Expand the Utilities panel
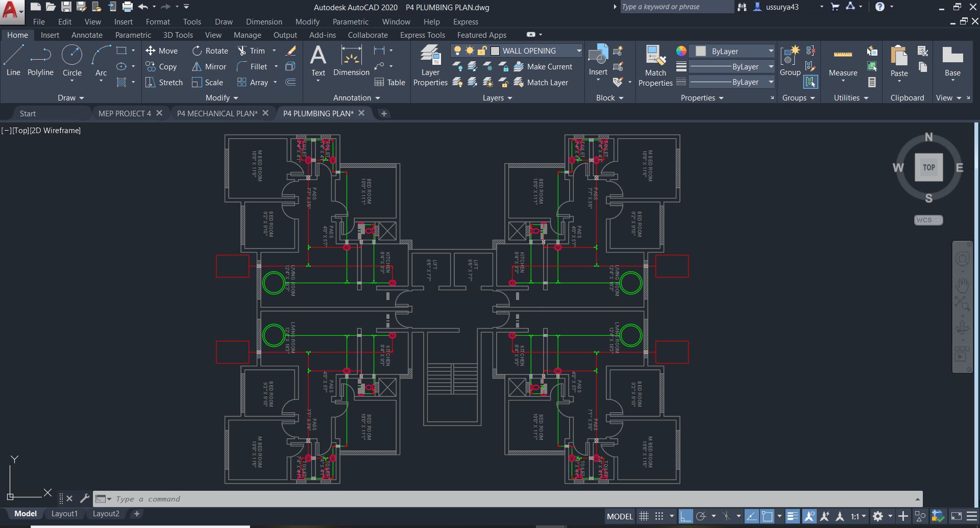This screenshot has width=980, height=528. click(x=851, y=98)
